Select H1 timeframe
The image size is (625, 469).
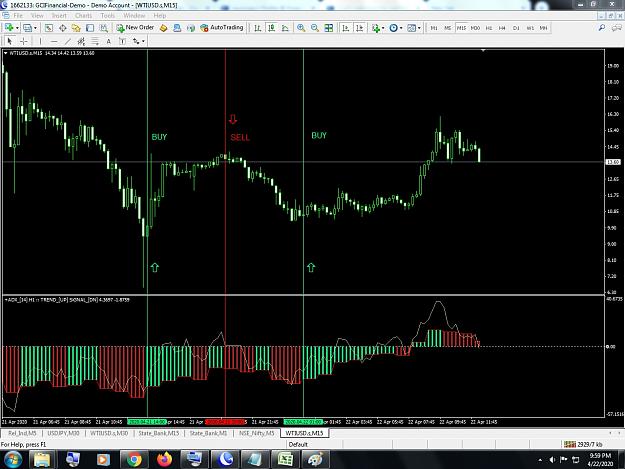[x=489, y=28]
